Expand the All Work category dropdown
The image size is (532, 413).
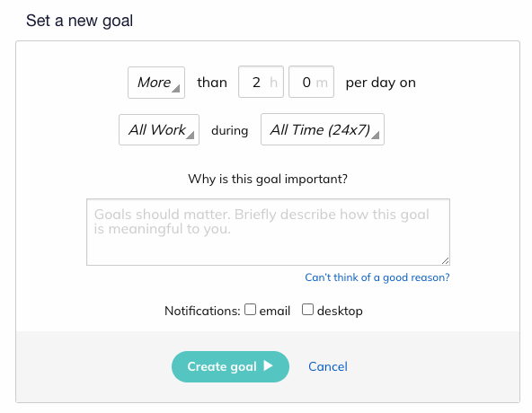(x=159, y=129)
